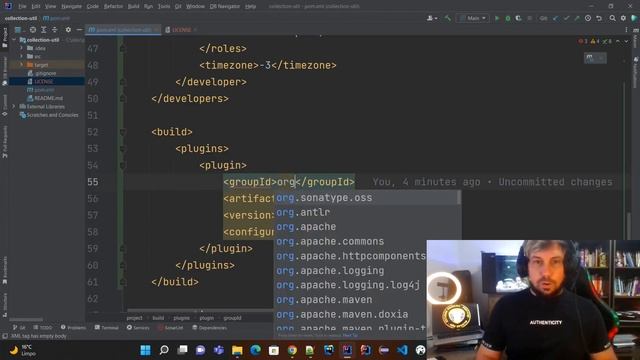Expand the src folder
Image resolution: width=640 pixels, height=360 pixels.
(x=22, y=56)
